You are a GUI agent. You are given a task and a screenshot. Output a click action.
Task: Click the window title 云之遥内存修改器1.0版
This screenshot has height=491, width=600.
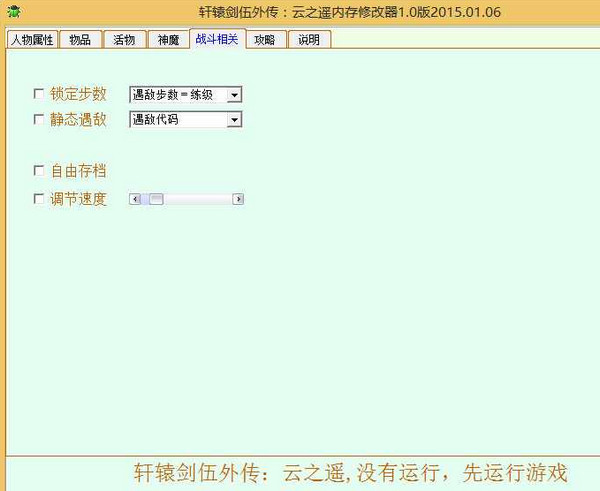361,12
